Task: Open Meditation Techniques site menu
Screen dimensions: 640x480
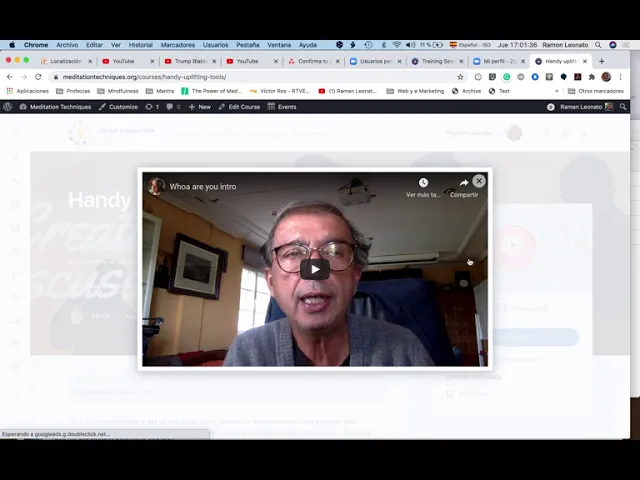Action: click(x=56, y=107)
